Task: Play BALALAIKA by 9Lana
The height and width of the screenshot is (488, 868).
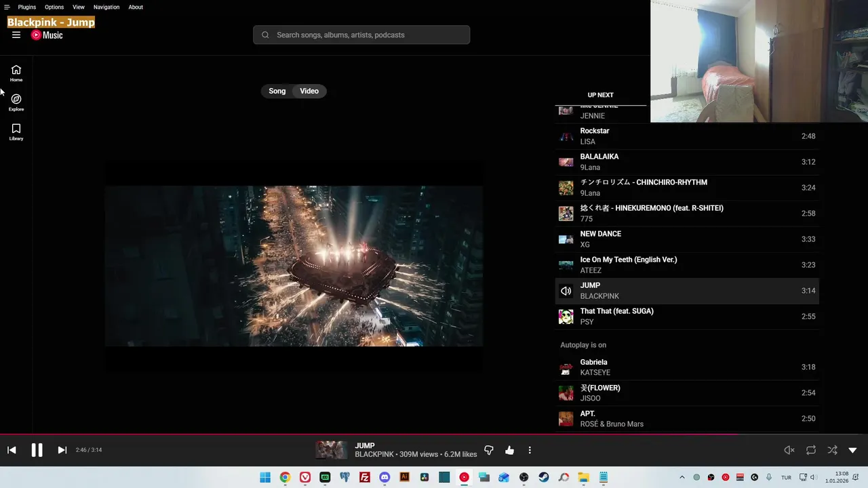Action: pyautogui.click(x=687, y=162)
